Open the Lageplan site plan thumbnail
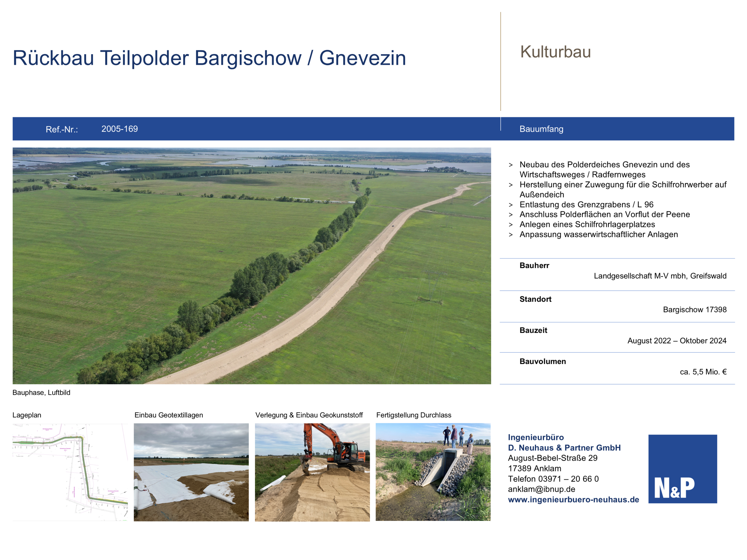 70,472
